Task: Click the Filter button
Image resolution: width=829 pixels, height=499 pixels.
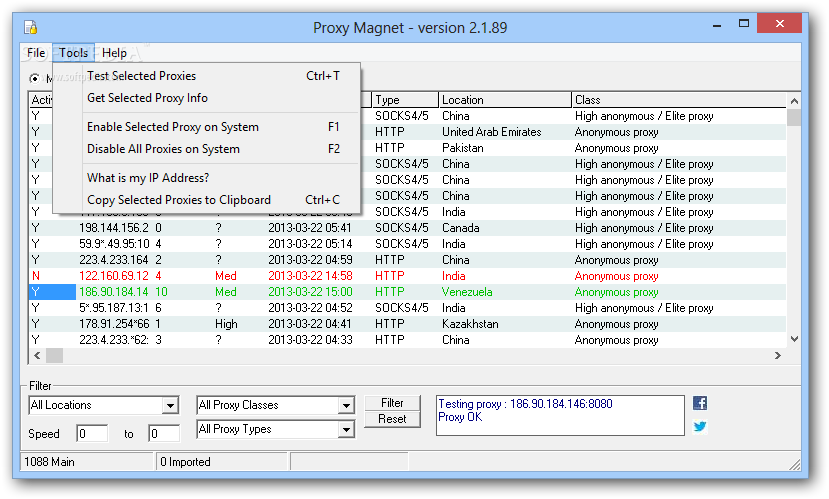Action: pos(392,403)
